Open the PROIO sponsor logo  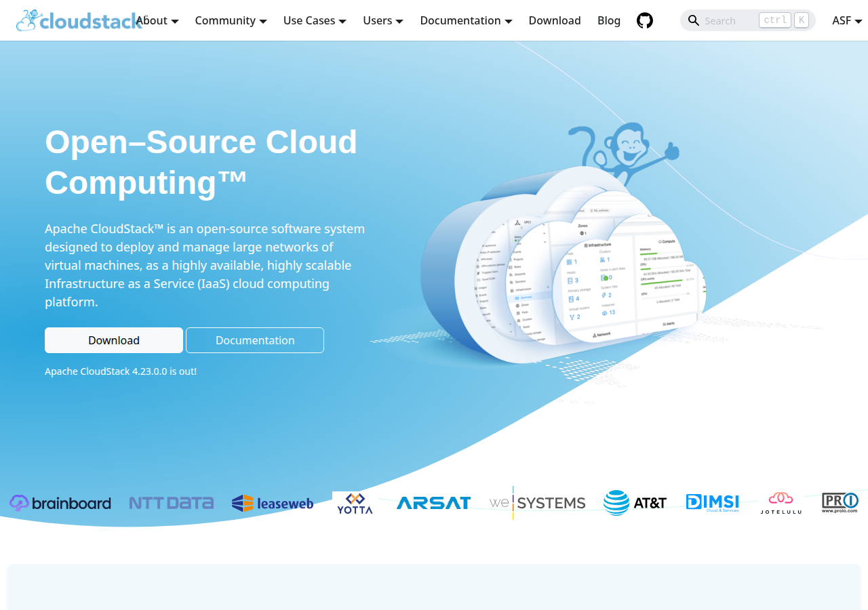coord(840,503)
